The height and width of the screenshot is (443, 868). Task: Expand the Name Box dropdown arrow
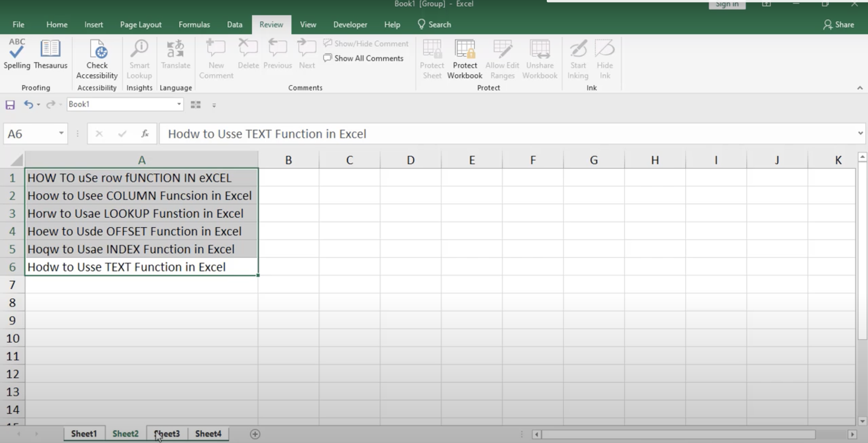point(61,133)
